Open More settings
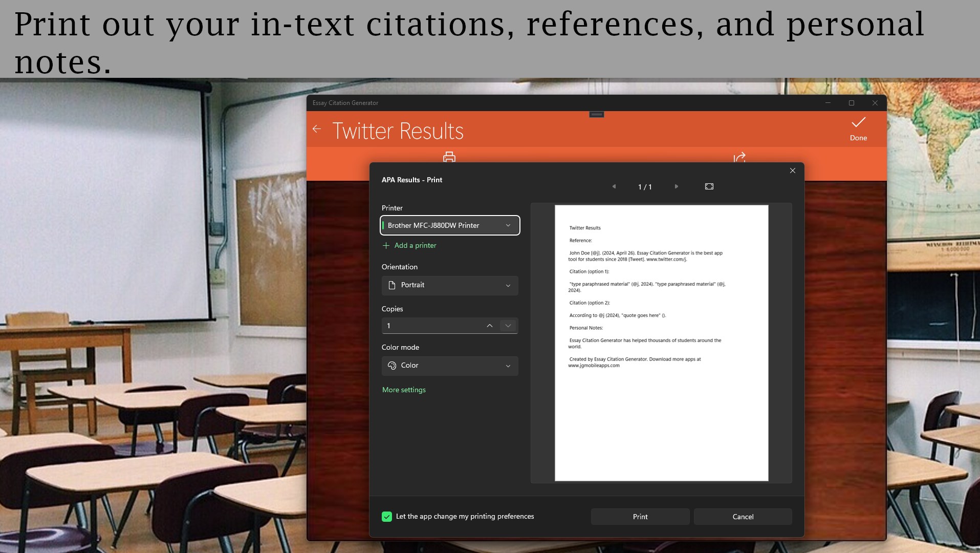The width and height of the screenshot is (980, 553). tap(403, 390)
